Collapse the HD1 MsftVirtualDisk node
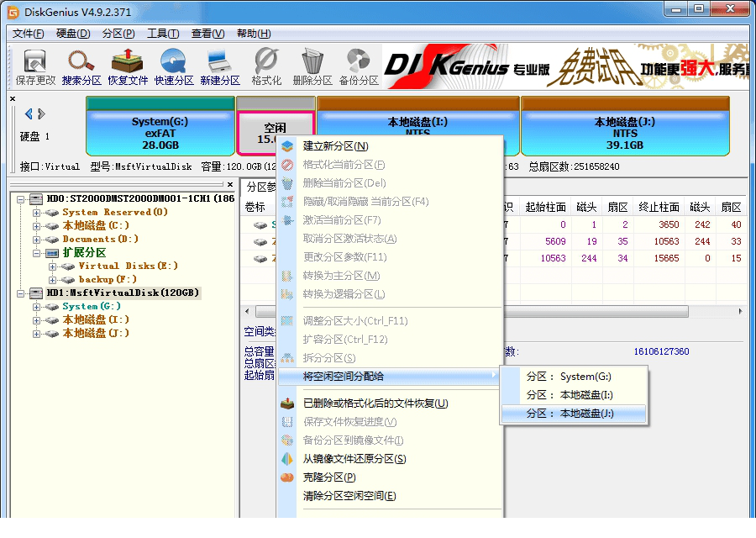 pyautogui.click(x=20, y=293)
